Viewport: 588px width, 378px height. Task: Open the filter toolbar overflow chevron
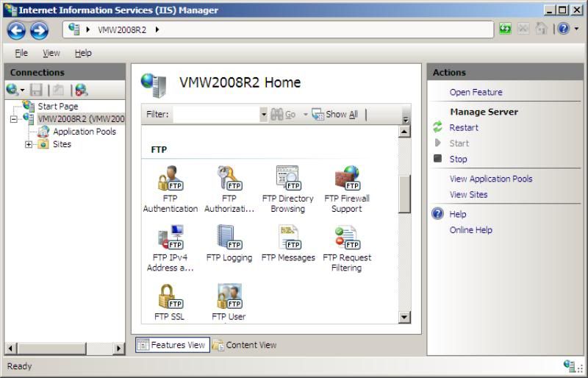[406, 120]
